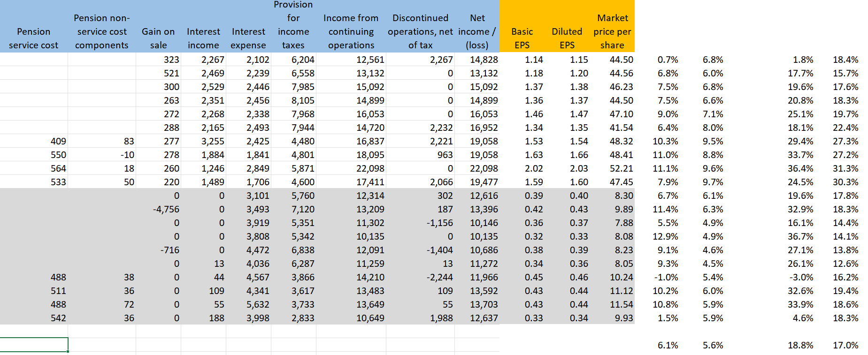
Task: Click interest income value 188
Action: pyautogui.click(x=216, y=318)
